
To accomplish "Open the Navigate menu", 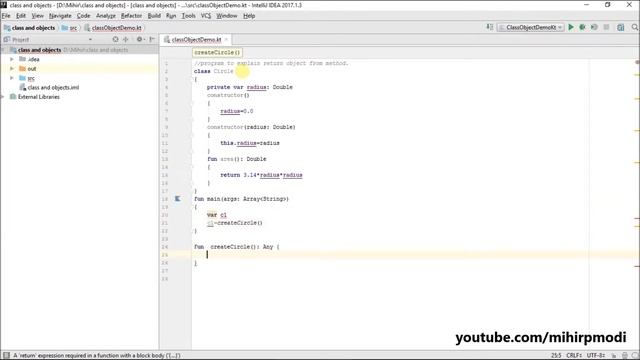I will click(60, 16).
